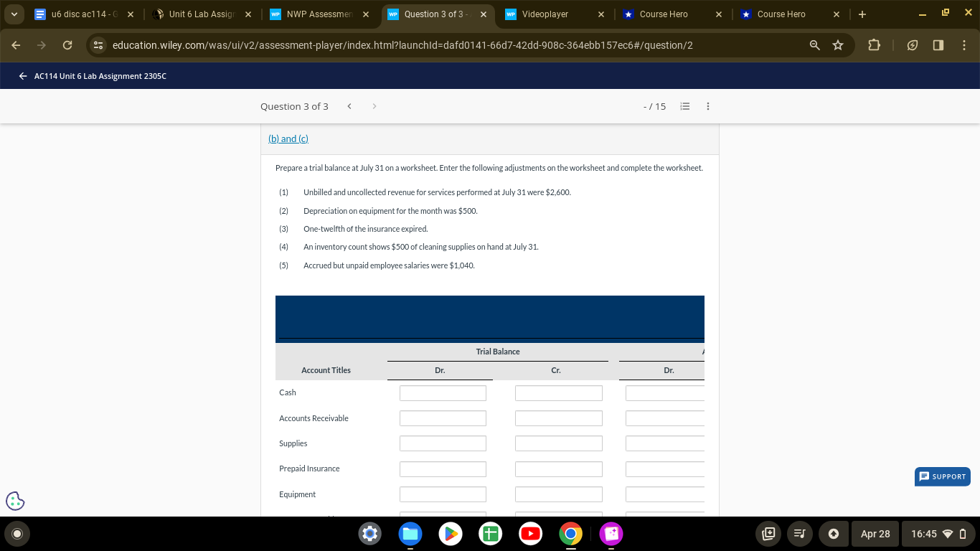Return to AC114 Unit 6 Lab Assignment
The image size is (980, 551).
93,76
